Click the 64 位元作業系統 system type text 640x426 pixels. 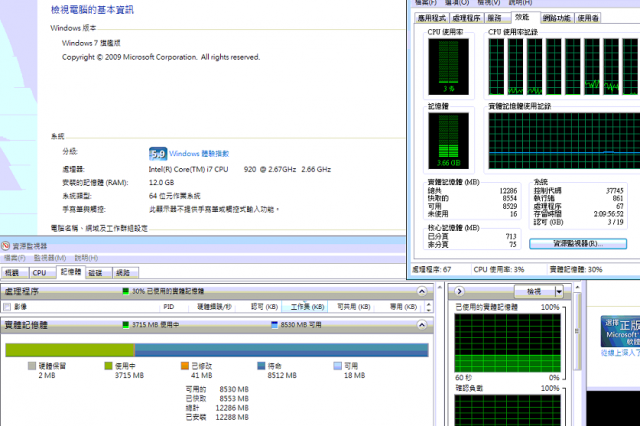click(174, 196)
